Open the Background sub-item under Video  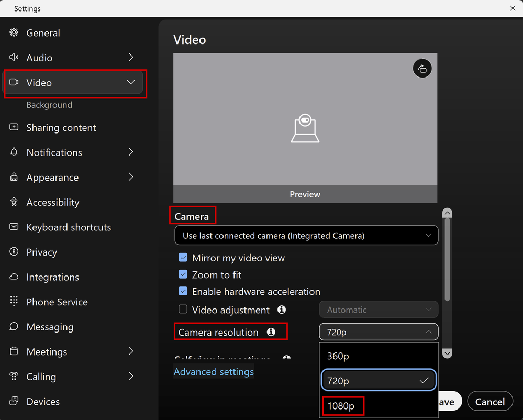tap(49, 105)
